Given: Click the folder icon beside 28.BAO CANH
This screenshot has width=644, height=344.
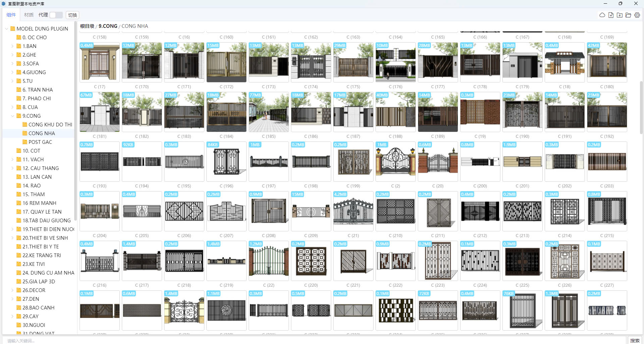Looking at the screenshot, I should tap(19, 308).
